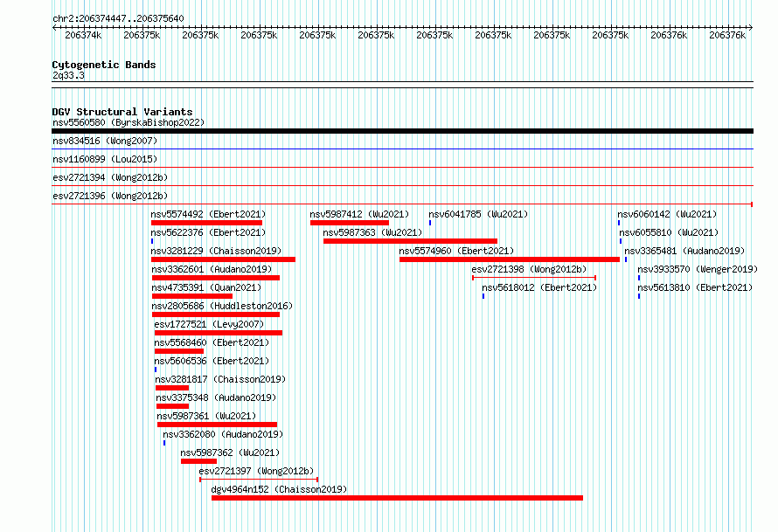Screen dimensions: 778x532
Task: Select nsv3933570 (Wenger2019) label
Action: click(698, 269)
